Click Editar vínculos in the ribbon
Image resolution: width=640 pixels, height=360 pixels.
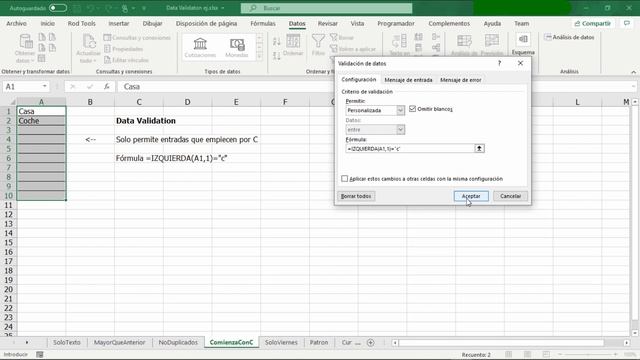pos(127,60)
